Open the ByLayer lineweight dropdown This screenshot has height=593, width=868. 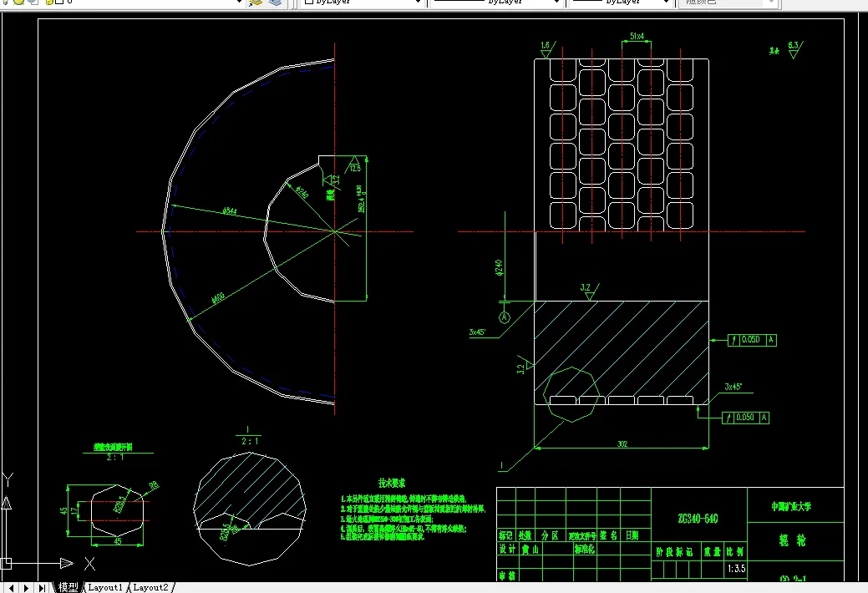[666, 3]
